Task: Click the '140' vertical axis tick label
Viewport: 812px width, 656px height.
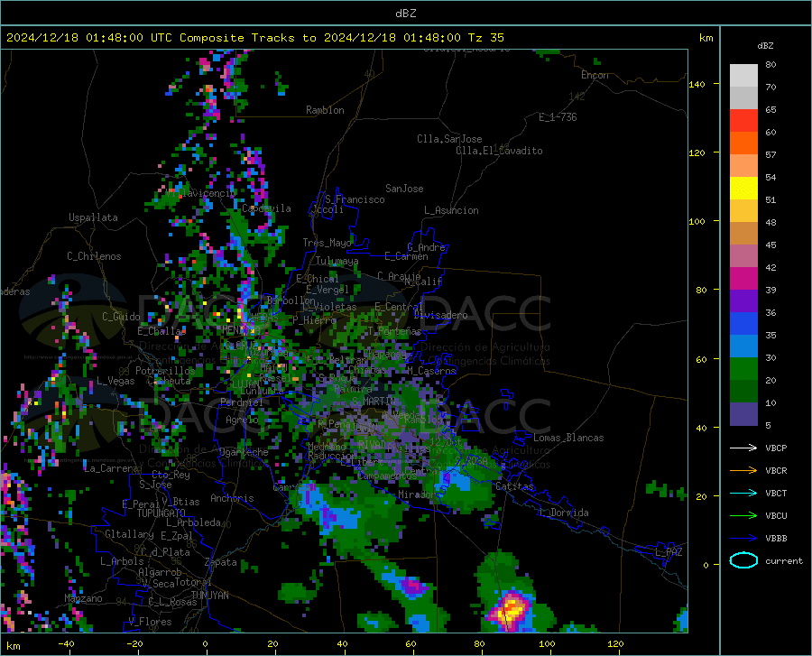Action: point(697,84)
